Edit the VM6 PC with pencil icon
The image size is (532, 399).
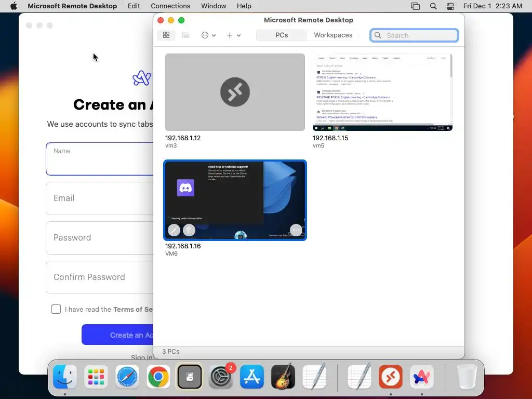[x=174, y=230]
